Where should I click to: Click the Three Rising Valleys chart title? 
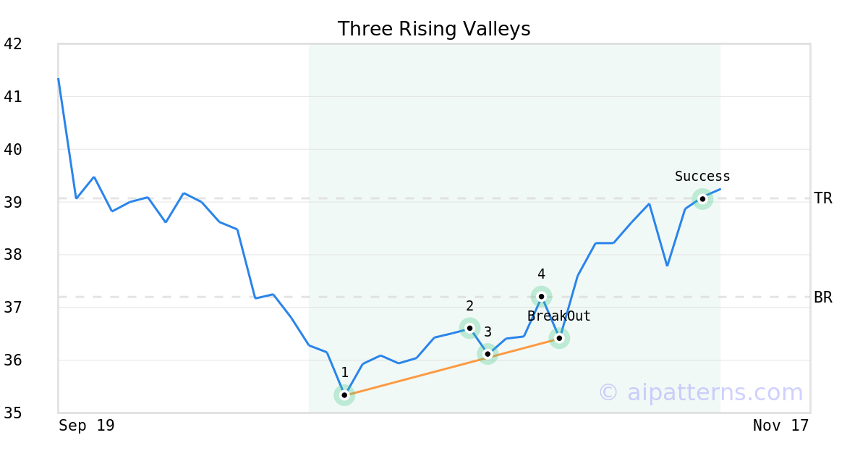(434, 29)
